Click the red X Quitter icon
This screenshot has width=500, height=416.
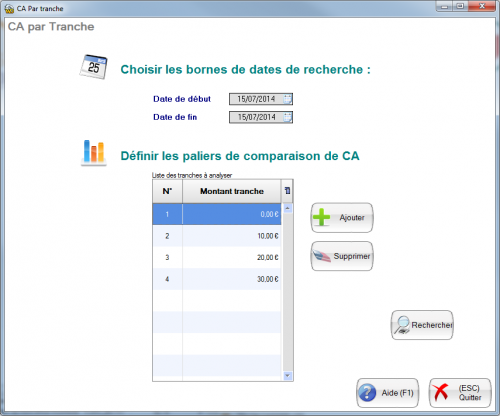coord(440,392)
